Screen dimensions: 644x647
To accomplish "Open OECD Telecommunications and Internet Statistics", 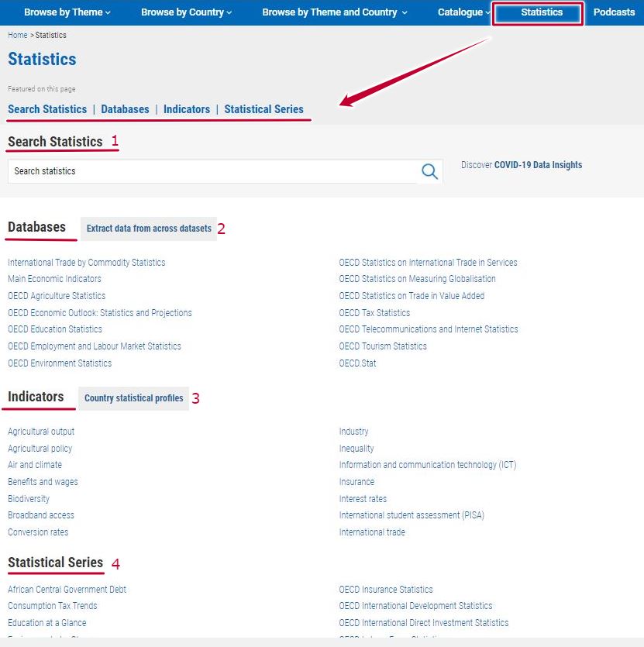I will [x=429, y=329].
